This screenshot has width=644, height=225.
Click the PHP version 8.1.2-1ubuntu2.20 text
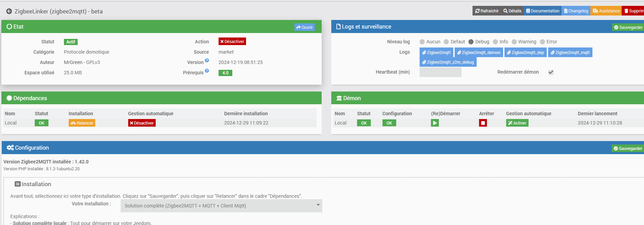tap(63, 169)
